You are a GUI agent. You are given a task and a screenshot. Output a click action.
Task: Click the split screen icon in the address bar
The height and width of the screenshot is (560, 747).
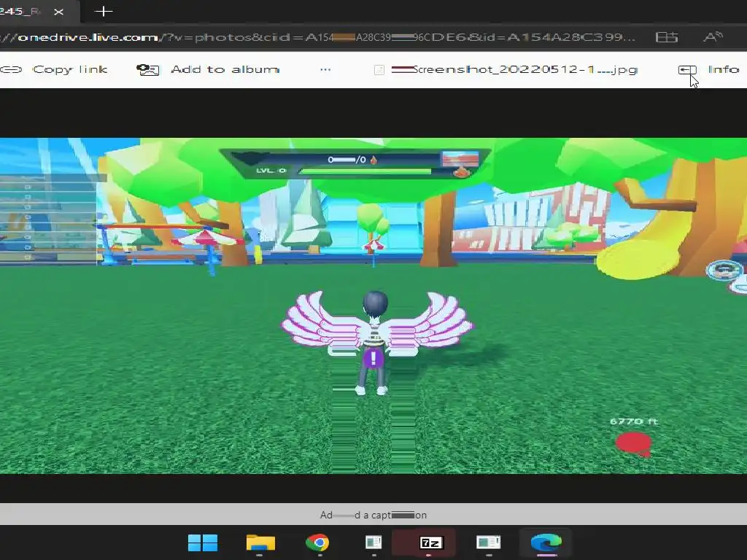click(667, 37)
